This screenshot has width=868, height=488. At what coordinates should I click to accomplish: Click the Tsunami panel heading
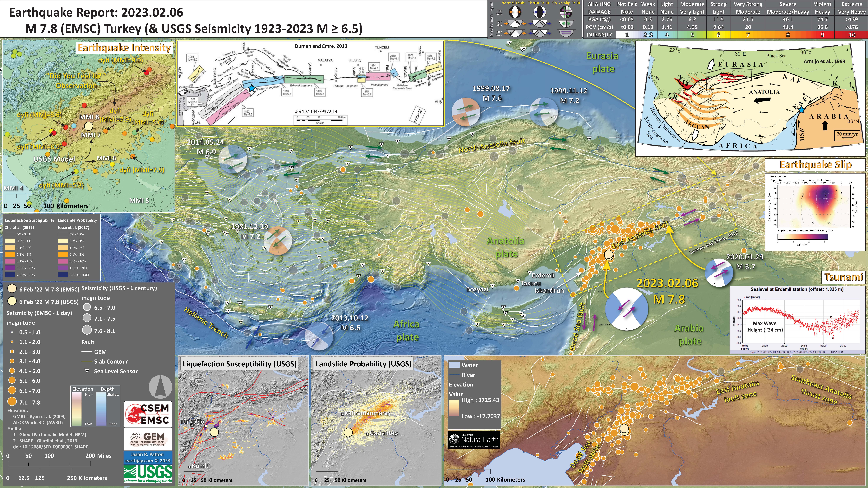843,277
